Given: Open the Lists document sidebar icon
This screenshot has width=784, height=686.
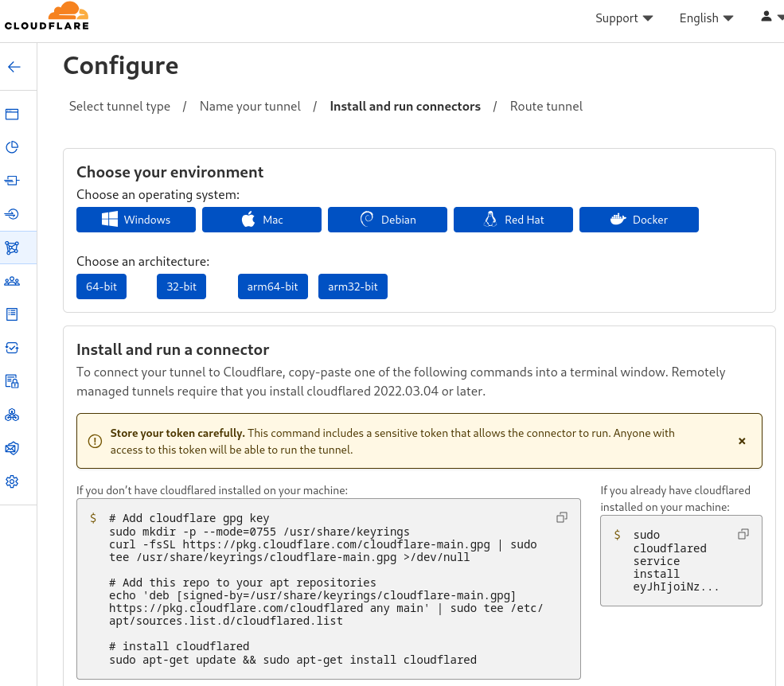Looking at the screenshot, I should pos(12,314).
